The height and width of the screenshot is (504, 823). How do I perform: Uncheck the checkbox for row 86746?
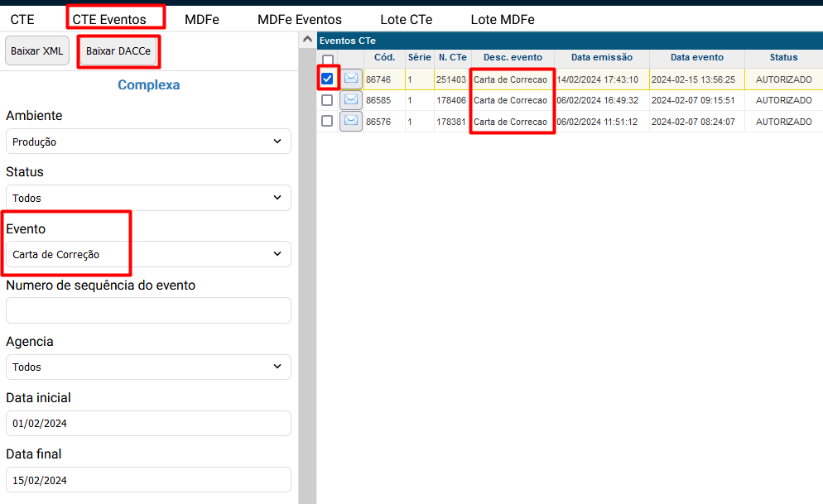tap(328, 79)
